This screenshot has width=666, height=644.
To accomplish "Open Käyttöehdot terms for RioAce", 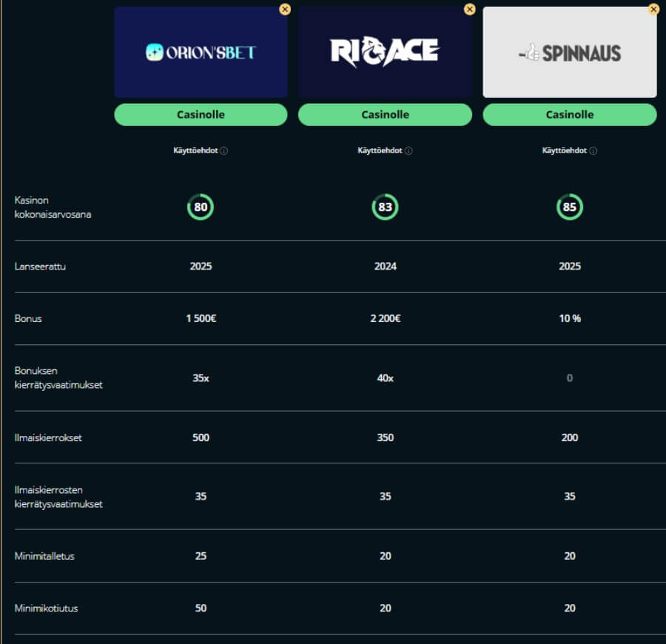I will coord(380,150).
